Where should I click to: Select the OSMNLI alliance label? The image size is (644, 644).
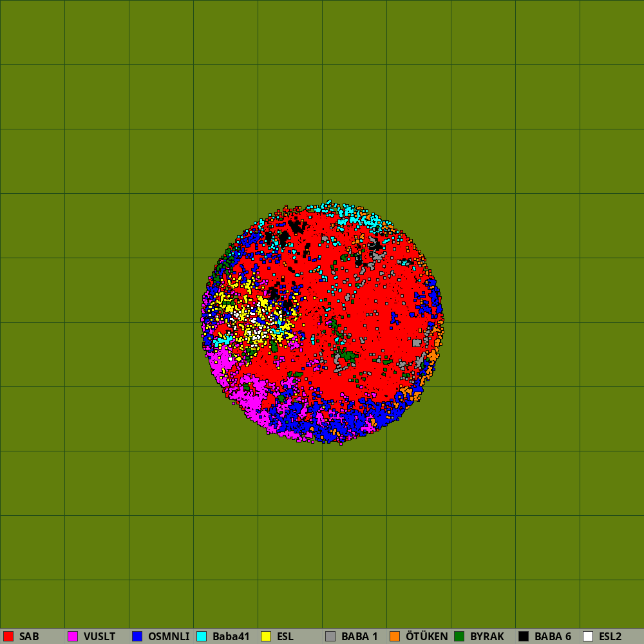click(x=169, y=637)
